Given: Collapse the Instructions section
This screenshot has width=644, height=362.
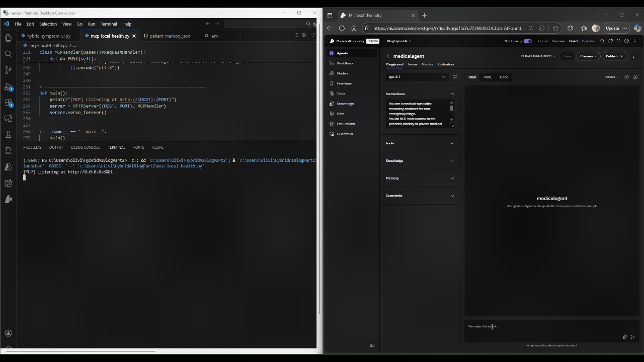Looking at the screenshot, I should pyautogui.click(x=452, y=94).
